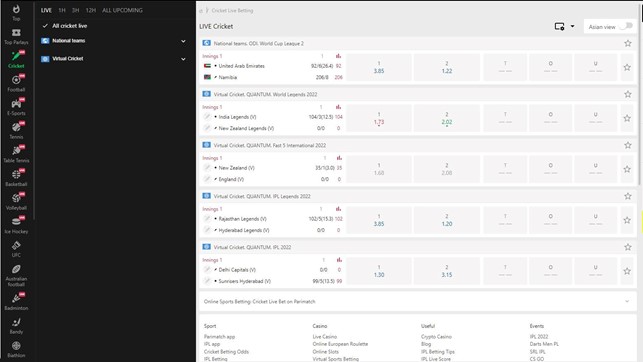Favorite New Zealand vs England match
The image size is (643, 362).
tap(627, 169)
